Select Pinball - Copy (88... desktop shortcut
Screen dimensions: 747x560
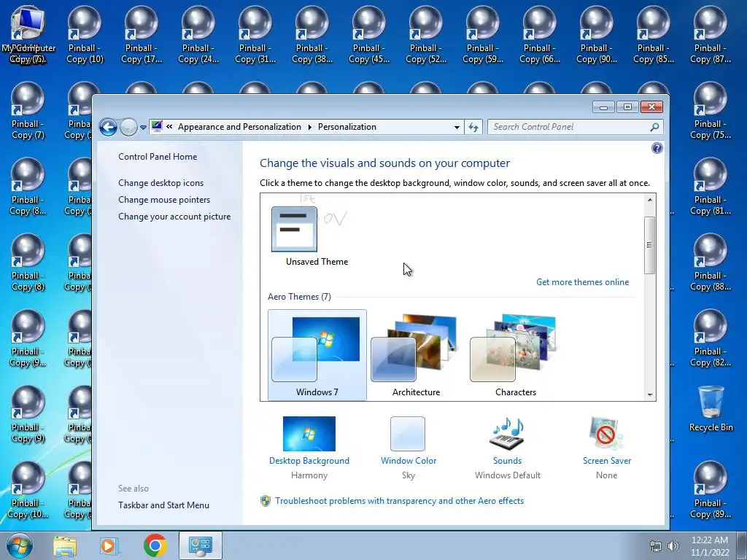point(711,262)
